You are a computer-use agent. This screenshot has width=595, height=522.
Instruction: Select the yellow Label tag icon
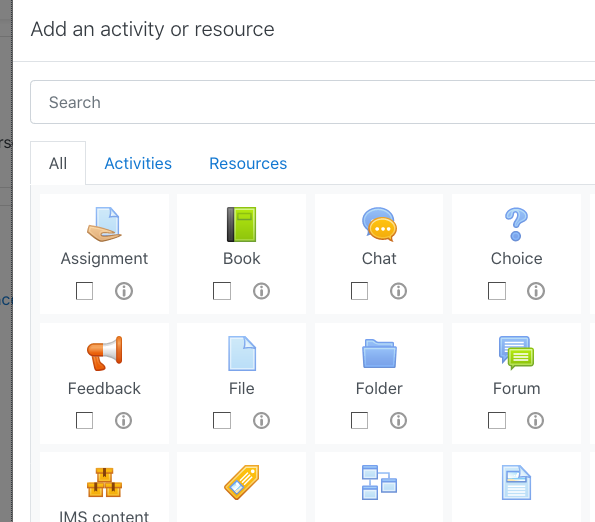[x=242, y=482]
